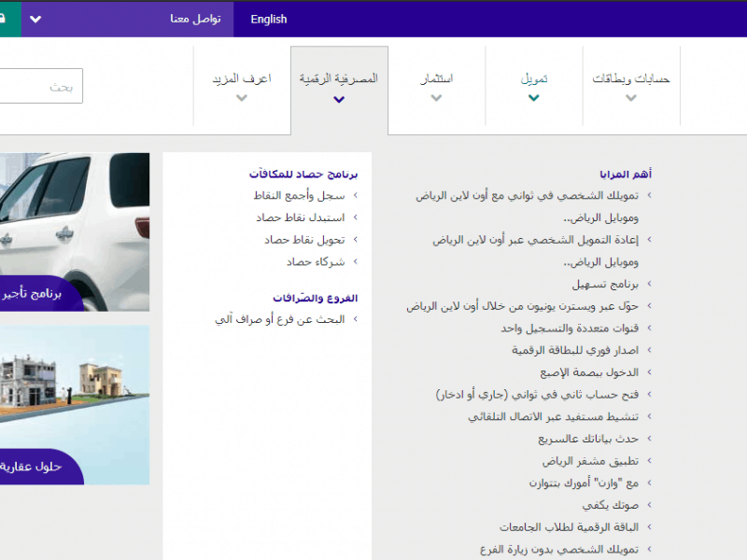
Task: Go to تحويل نقاط حصاد
Action: click(304, 240)
